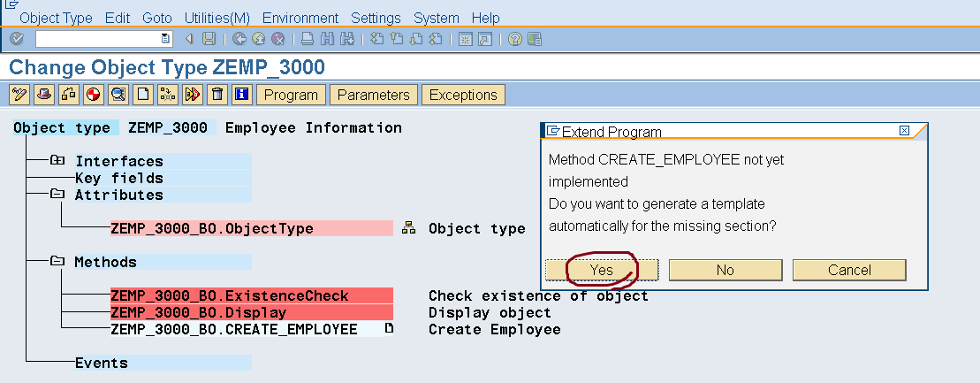The height and width of the screenshot is (383, 980).
Task: Expand the Interfaces folder node
Action: [x=57, y=161]
